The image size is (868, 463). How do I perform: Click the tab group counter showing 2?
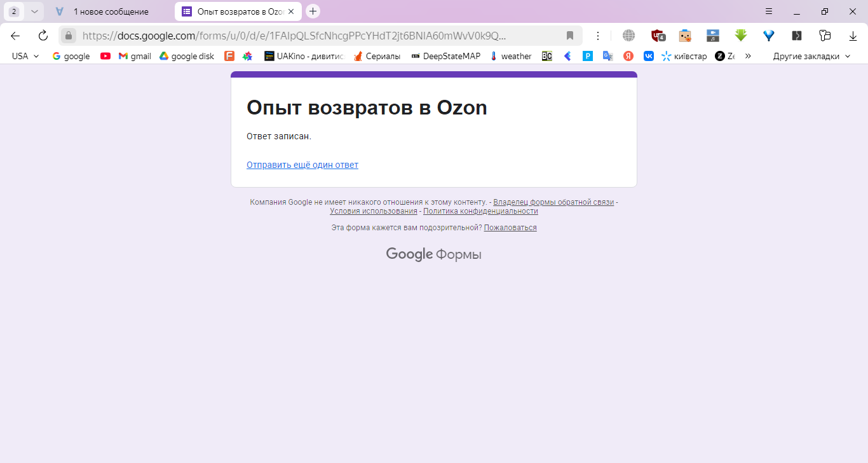[14, 11]
